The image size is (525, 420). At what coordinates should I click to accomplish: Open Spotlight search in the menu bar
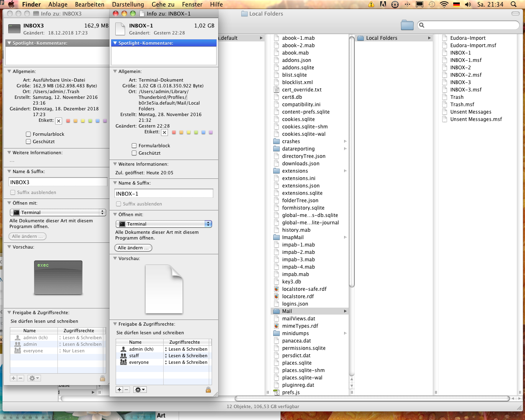coord(514,5)
